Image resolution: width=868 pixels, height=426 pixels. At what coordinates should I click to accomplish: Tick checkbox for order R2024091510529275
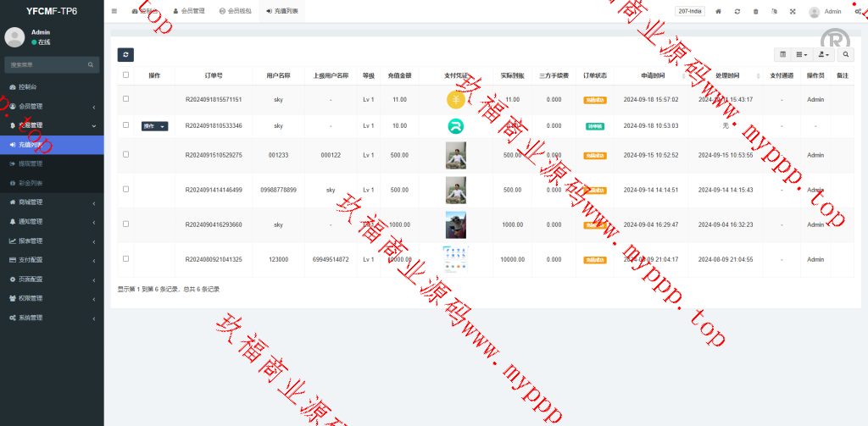[126, 155]
